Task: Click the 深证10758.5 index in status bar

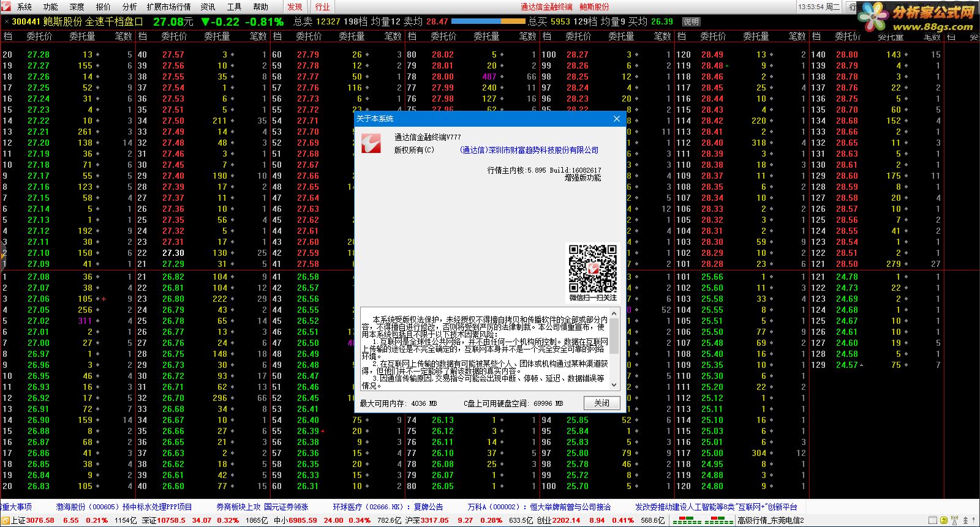Action: coord(163,520)
